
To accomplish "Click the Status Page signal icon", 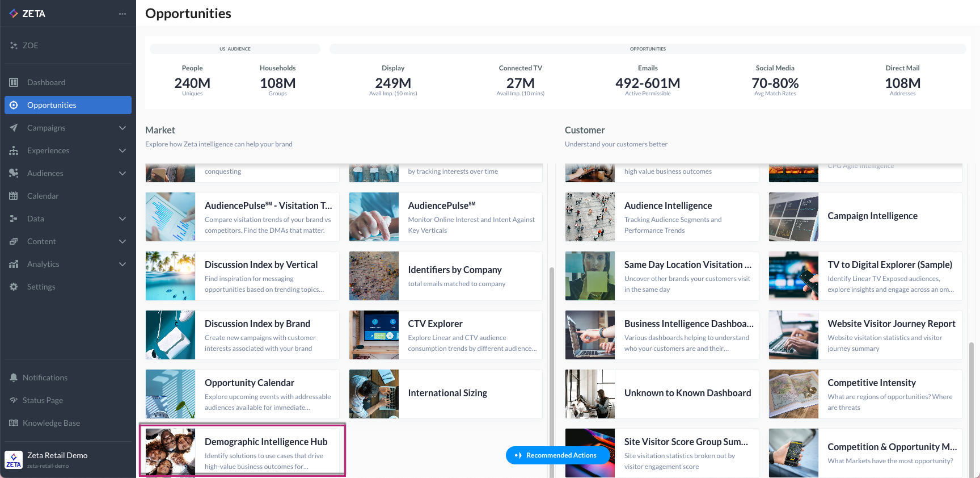I will 14,400.
